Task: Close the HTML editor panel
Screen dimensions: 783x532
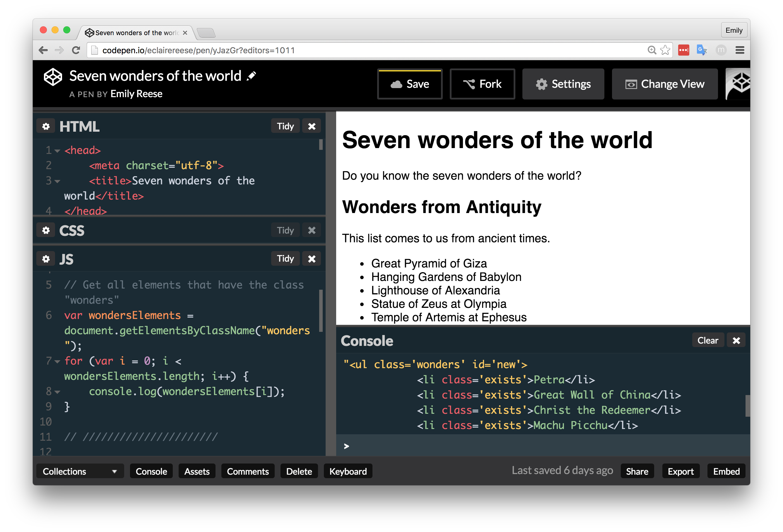Action: [x=312, y=126]
